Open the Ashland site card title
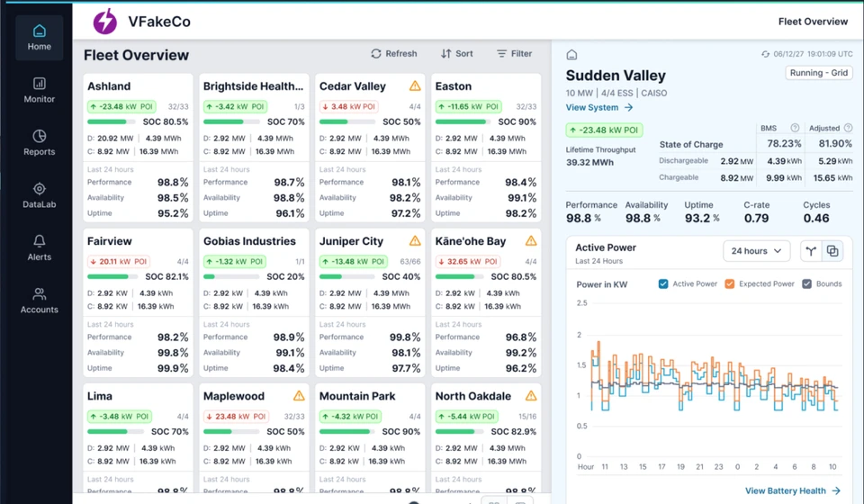 (x=109, y=85)
